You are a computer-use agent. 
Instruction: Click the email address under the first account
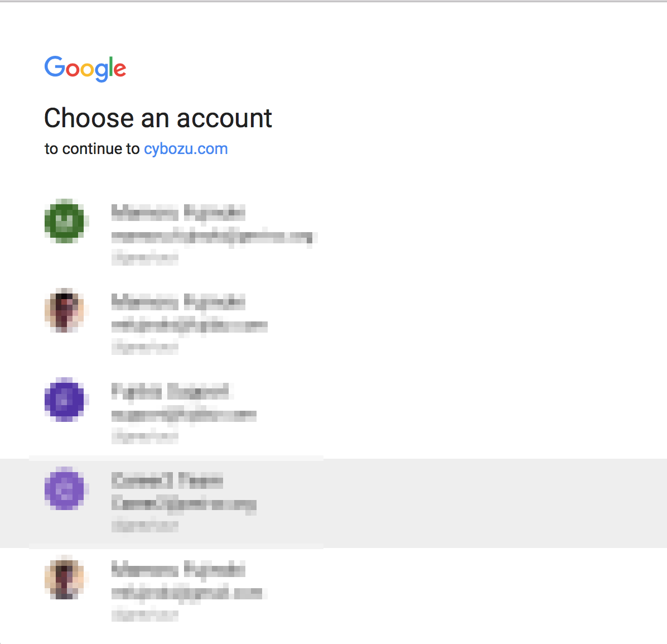tap(213, 237)
